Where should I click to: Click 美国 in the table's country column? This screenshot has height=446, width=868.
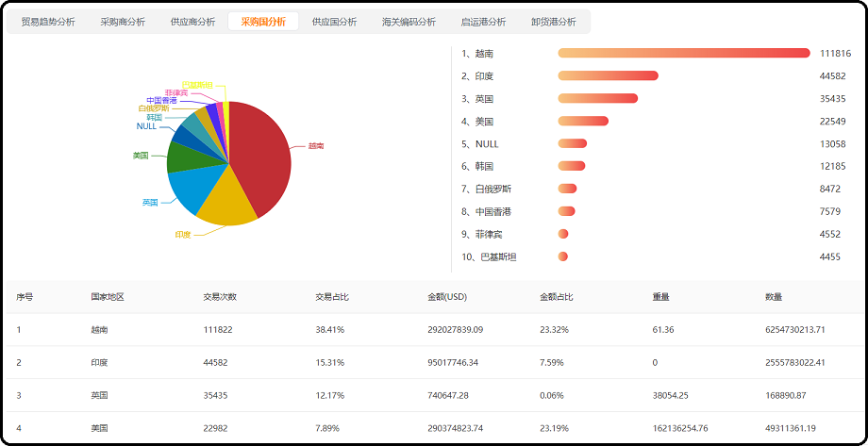(99, 428)
